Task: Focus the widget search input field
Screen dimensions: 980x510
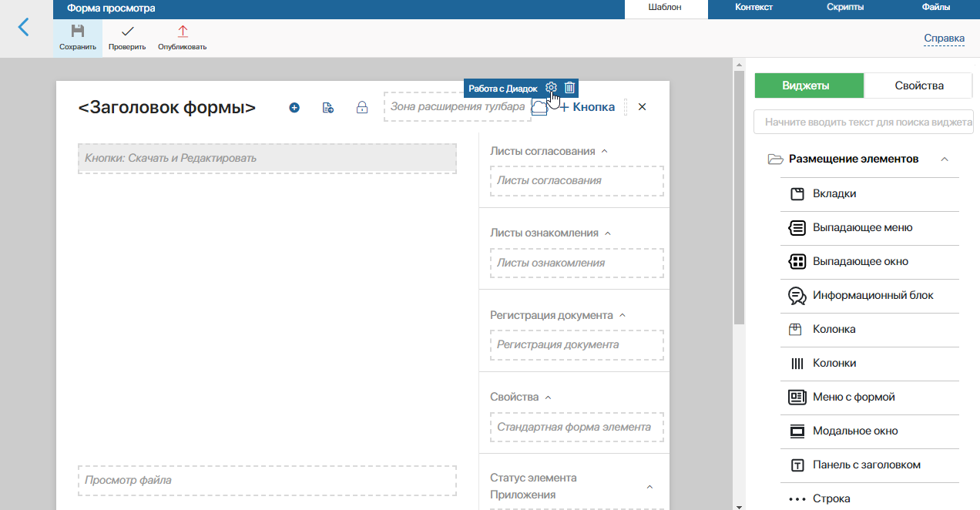Action: click(864, 122)
